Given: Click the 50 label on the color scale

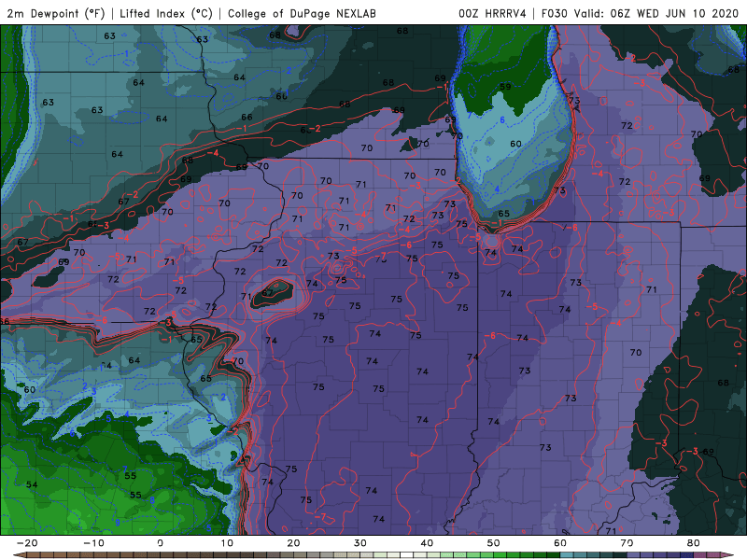Looking at the screenshot, I should [x=494, y=543].
